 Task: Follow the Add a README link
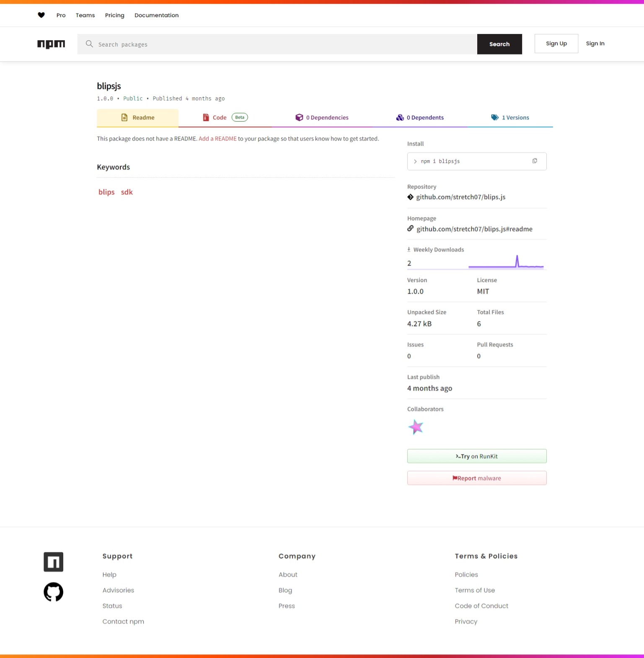coord(217,139)
